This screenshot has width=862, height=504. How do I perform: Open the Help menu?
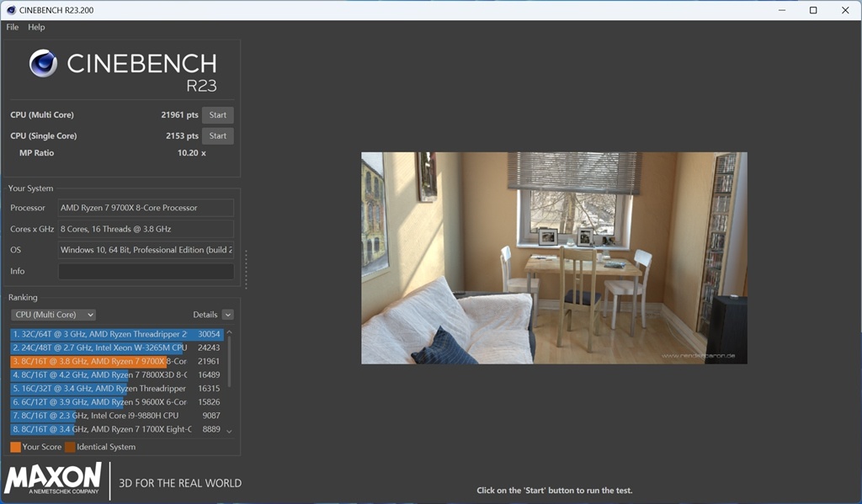tap(36, 27)
